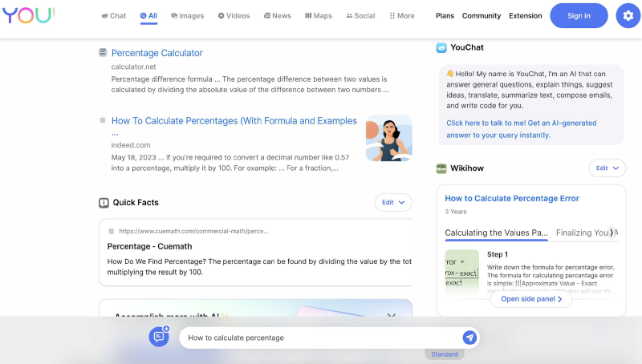The image size is (642, 364).
Task: Expand the Quick Facts Edit dropdown
Action: point(393,203)
